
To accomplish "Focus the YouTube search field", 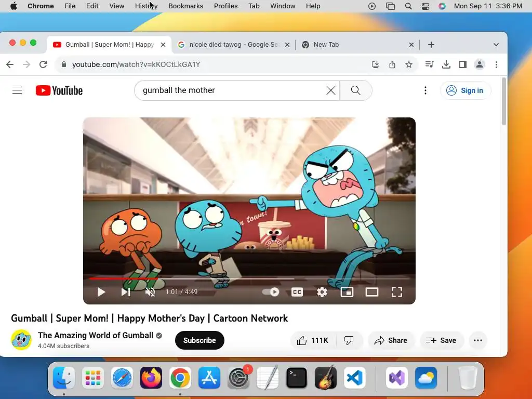I will pos(232,90).
